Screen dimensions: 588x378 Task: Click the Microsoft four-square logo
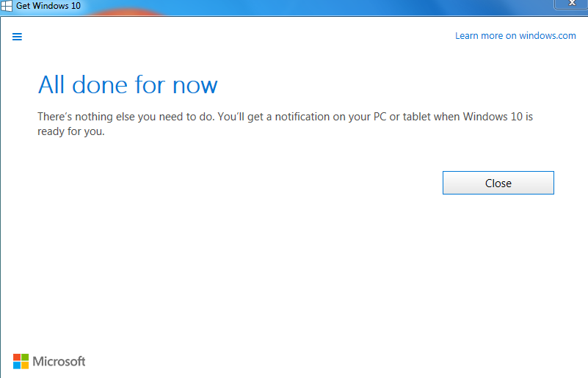pos(21,361)
